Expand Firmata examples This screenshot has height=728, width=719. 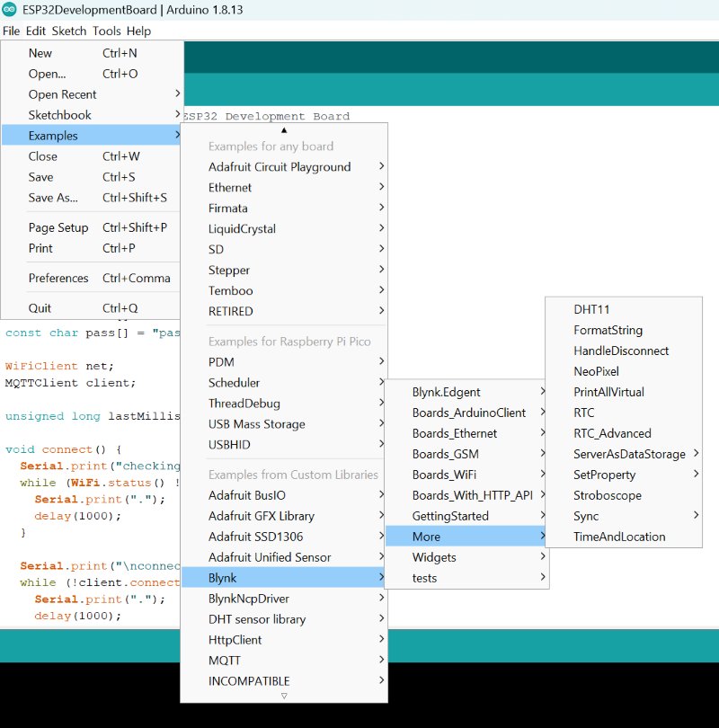coord(284,208)
